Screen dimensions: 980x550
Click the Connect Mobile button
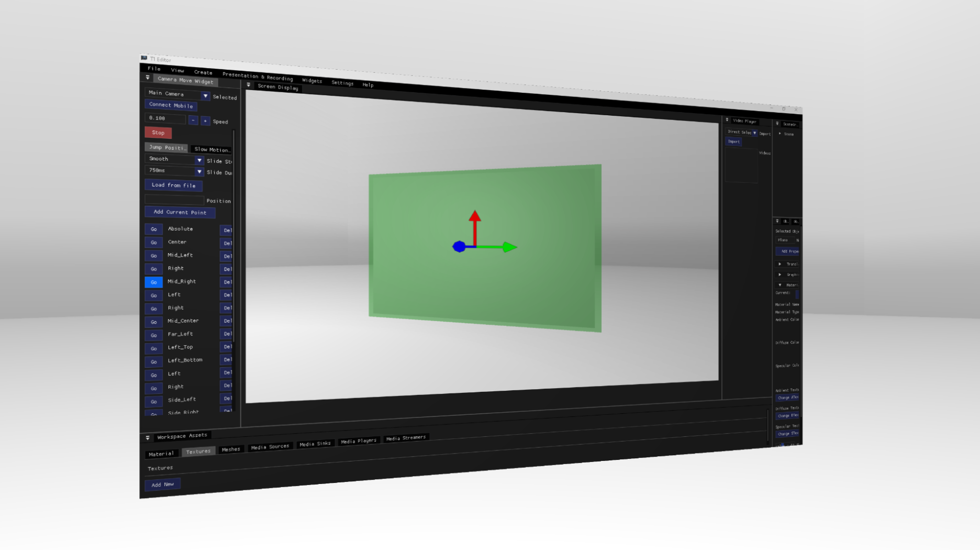point(171,105)
